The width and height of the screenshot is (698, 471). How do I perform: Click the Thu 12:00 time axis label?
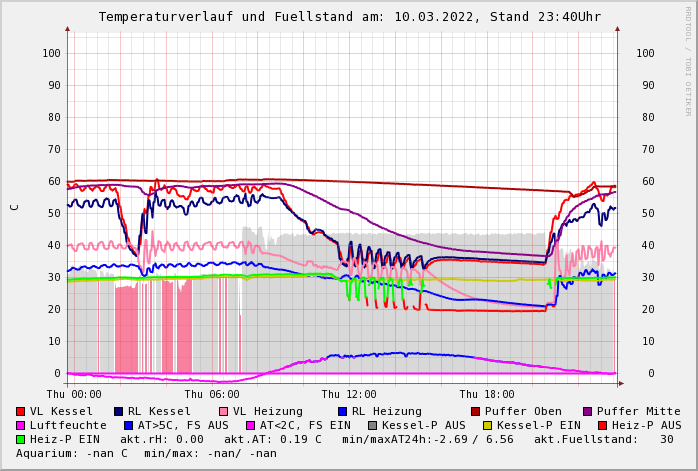click(349, 395)
